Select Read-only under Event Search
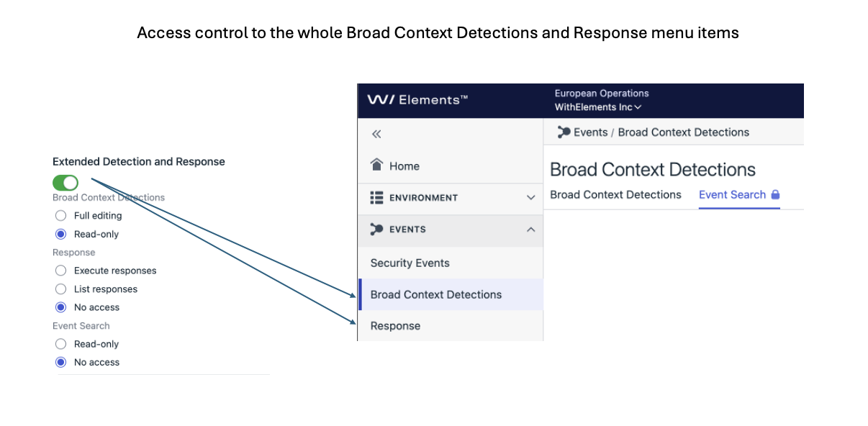 [60, 344]
